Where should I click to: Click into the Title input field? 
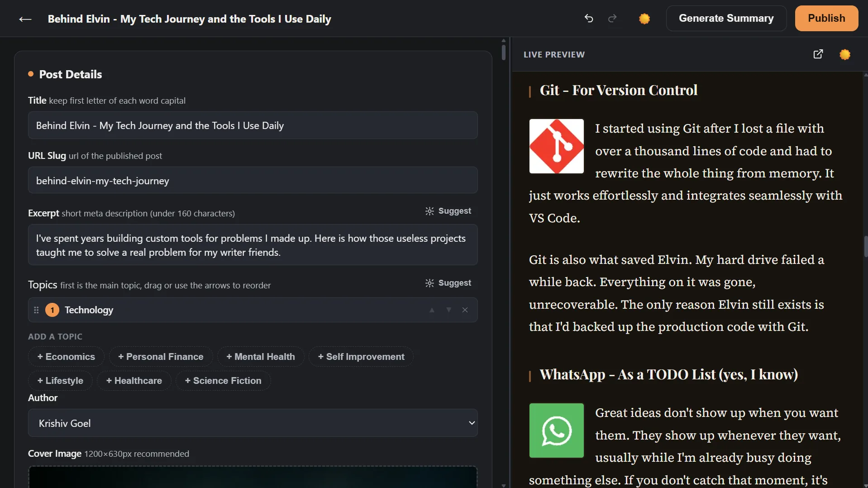click(x=253, y=125)
